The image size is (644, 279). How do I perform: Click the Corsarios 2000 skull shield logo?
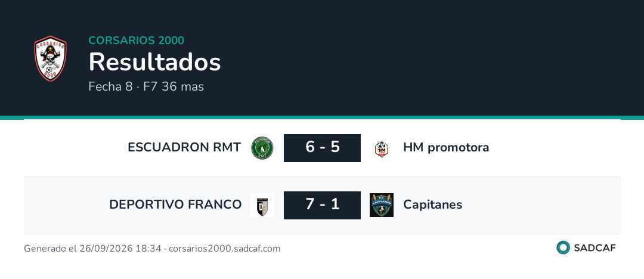pos(50,58)
